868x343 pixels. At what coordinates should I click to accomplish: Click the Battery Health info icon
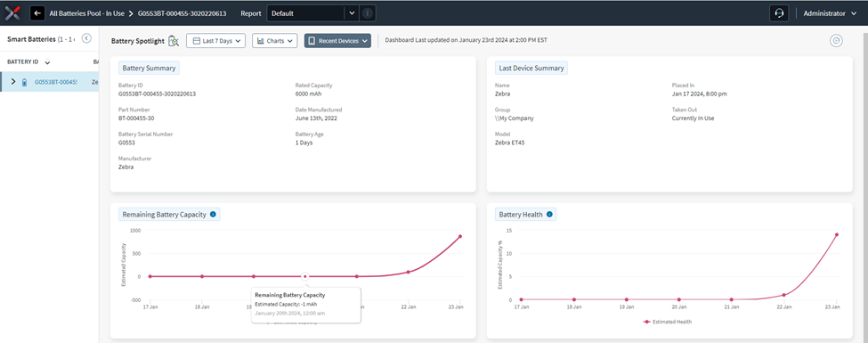pos(549,215)
